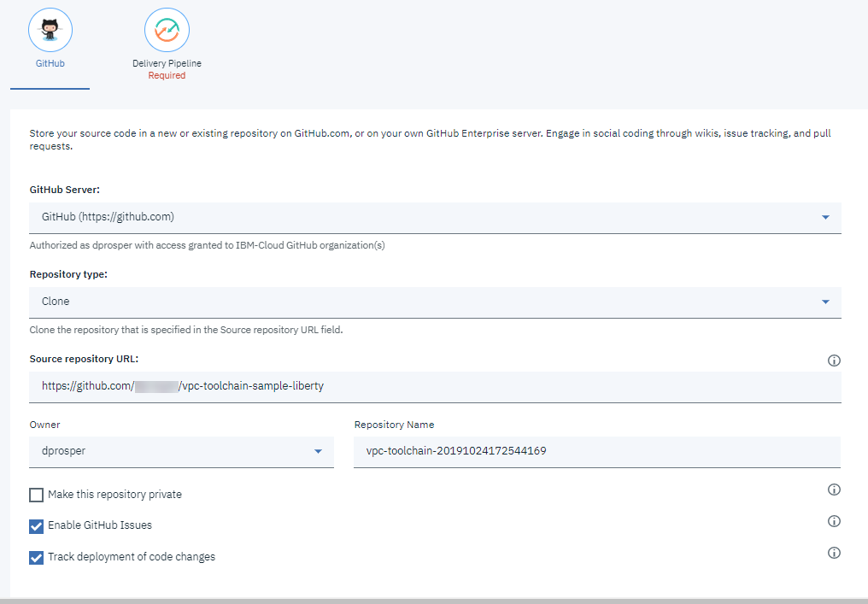The height and width of the screenshot is (604, 868).
Task: Uncheck Enable GitHub Issues checkbox
Action: click(37, 526)
